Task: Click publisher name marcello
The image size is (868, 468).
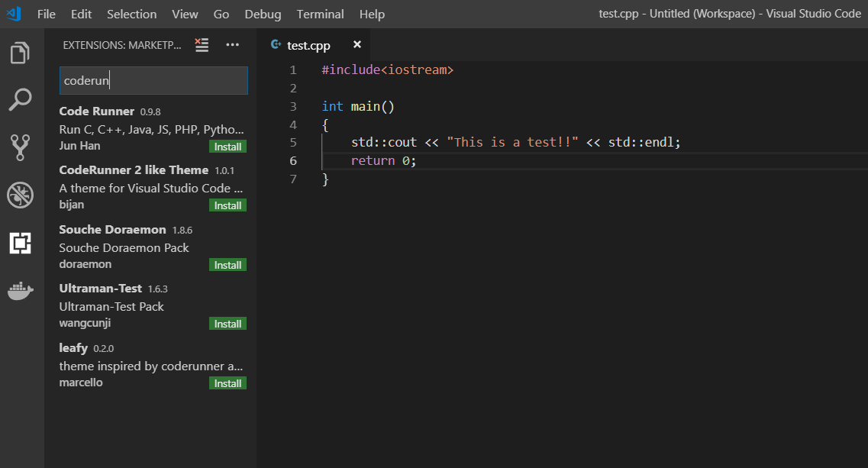Action: point(81,382)
